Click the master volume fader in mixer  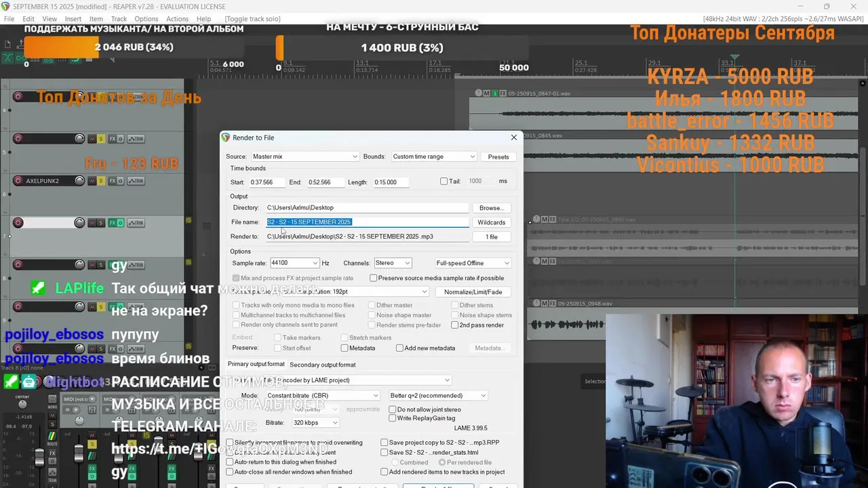click(x=39, y=457)
